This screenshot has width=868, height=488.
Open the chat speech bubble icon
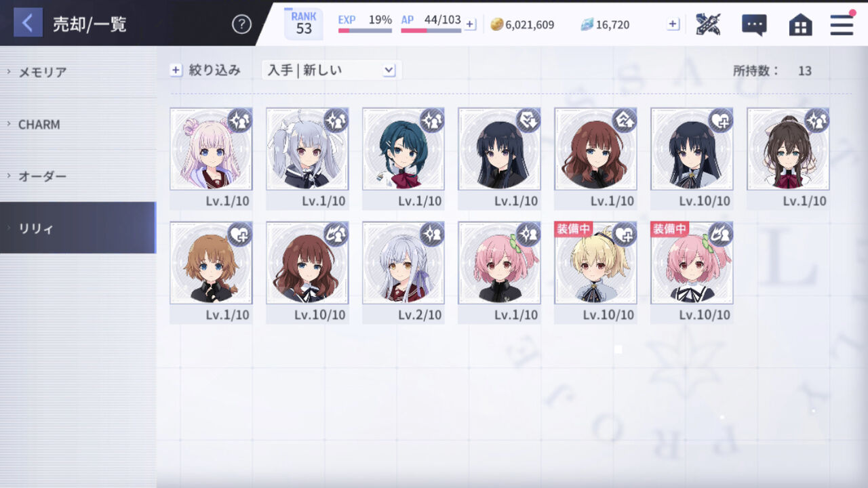pos(754,25)
